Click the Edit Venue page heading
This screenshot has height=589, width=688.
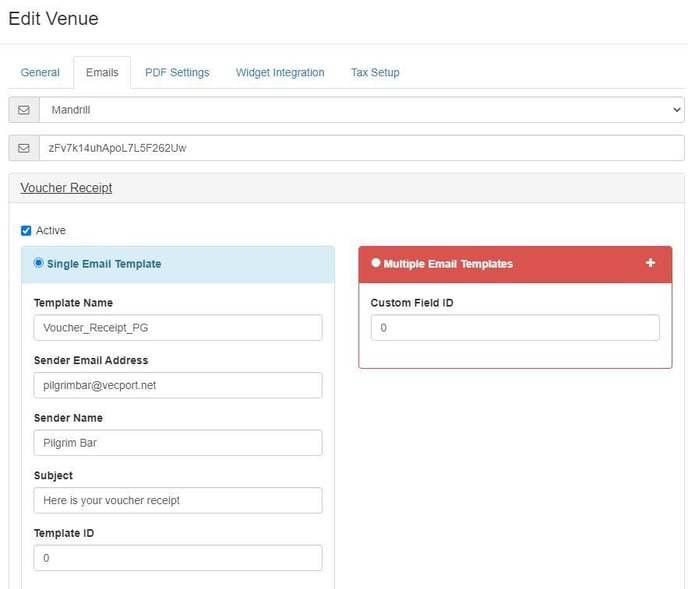click(x=54, y=19)
